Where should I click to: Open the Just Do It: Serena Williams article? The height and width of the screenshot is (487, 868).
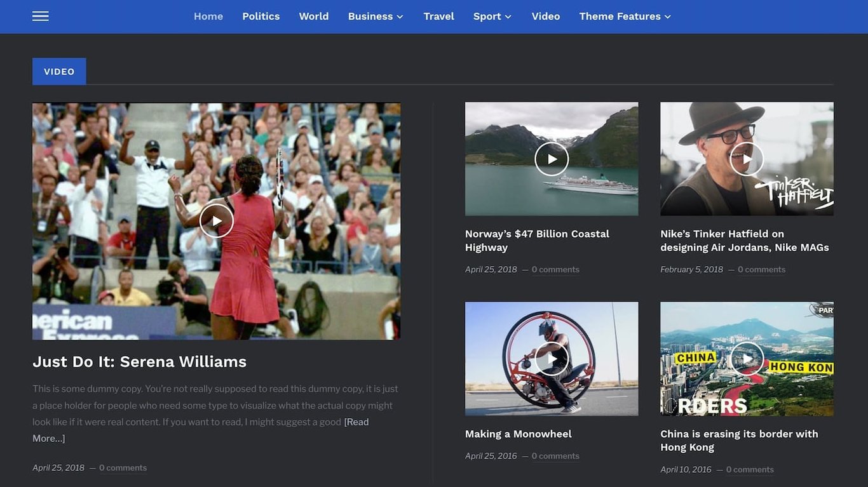point(139,361)
